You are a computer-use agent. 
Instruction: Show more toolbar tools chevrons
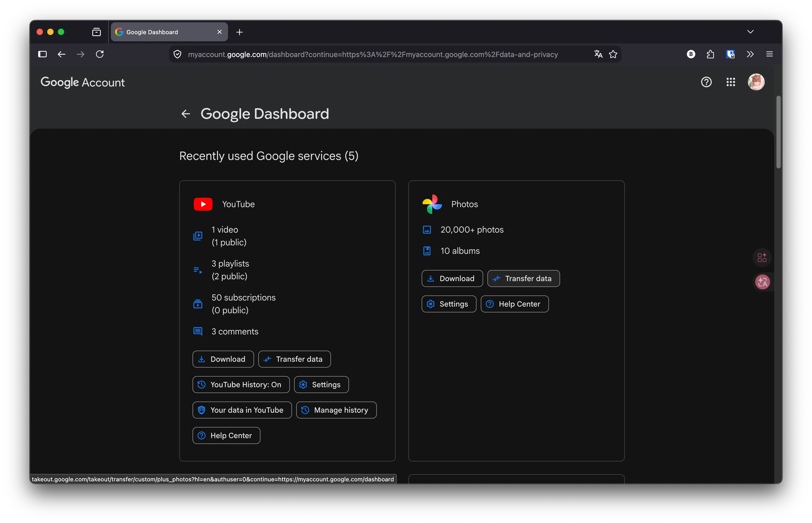(x=750, y=54)
